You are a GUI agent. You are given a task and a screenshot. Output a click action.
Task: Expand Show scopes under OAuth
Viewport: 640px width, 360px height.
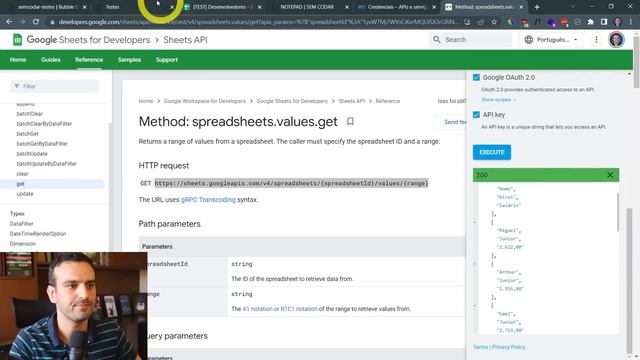tap(498, 100)
